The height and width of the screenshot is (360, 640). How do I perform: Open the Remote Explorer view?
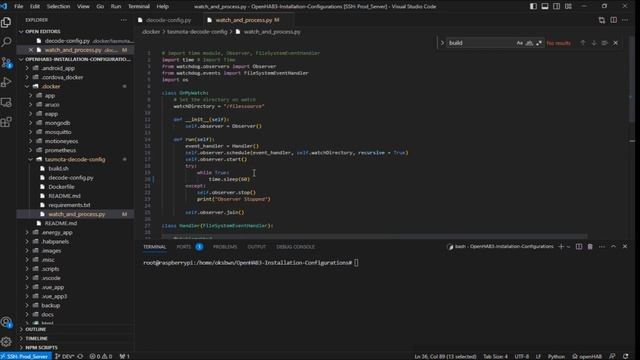(6, 102)
